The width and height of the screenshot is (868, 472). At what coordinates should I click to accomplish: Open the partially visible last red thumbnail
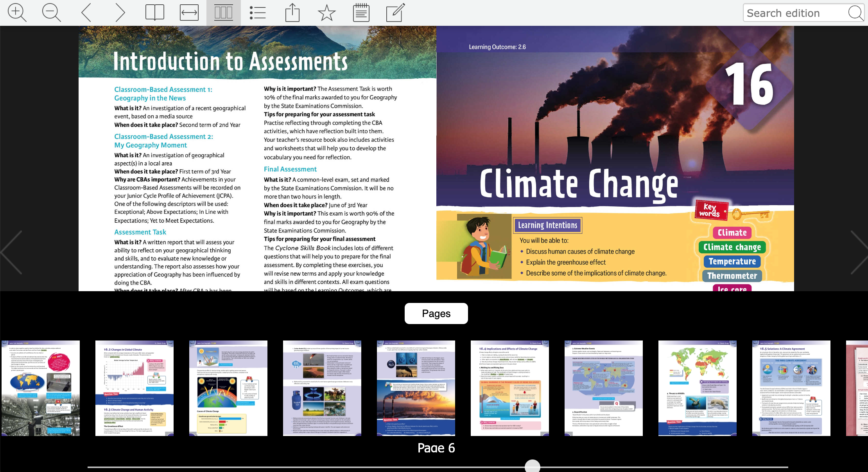coord(857,388)
